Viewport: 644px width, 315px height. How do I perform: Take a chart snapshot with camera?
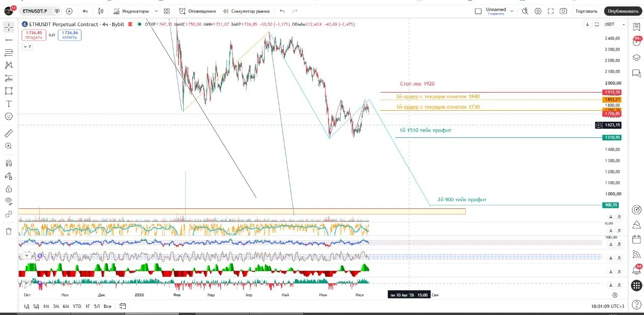(563, 11)
